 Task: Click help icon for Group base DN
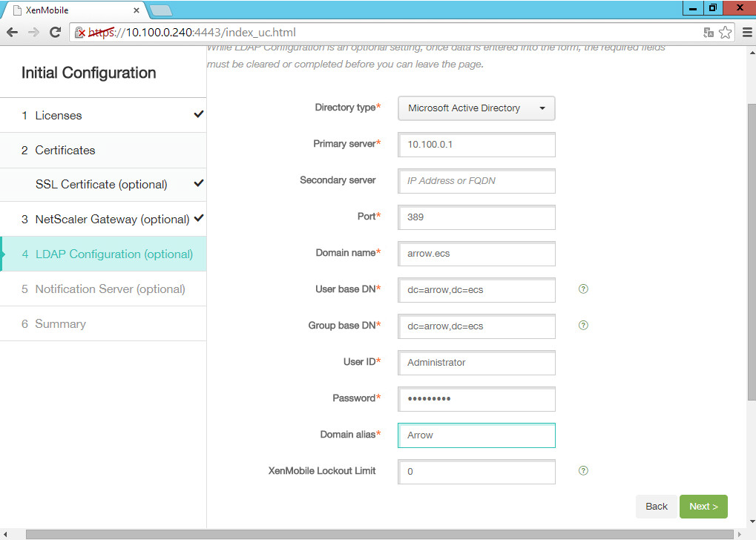583,325
